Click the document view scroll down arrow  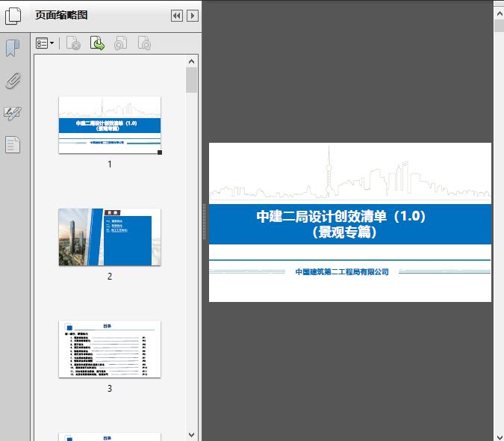click(x=500, y=436)
